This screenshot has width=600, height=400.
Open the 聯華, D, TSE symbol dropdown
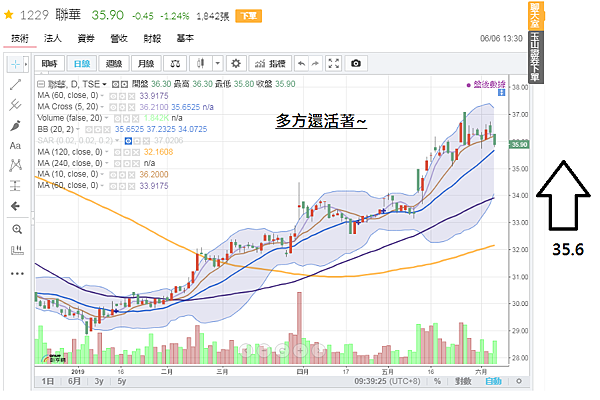point(104,84)
